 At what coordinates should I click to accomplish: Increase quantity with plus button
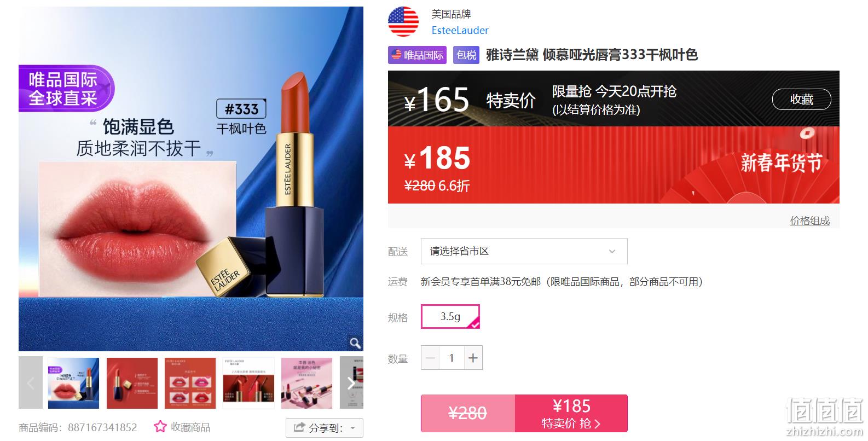pyautogui.click(x=473, y=358)
